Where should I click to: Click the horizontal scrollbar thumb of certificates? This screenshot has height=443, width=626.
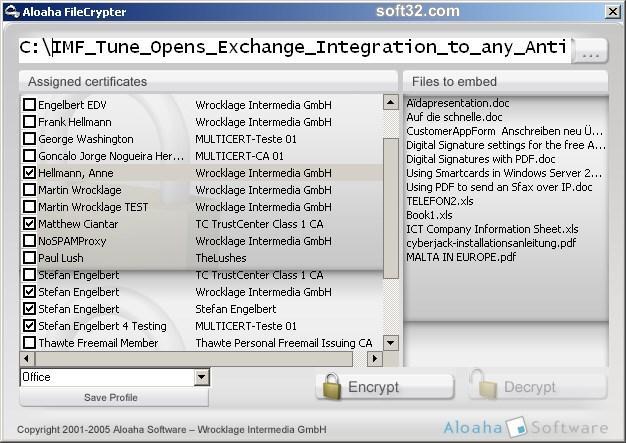(x=194, y=358)
